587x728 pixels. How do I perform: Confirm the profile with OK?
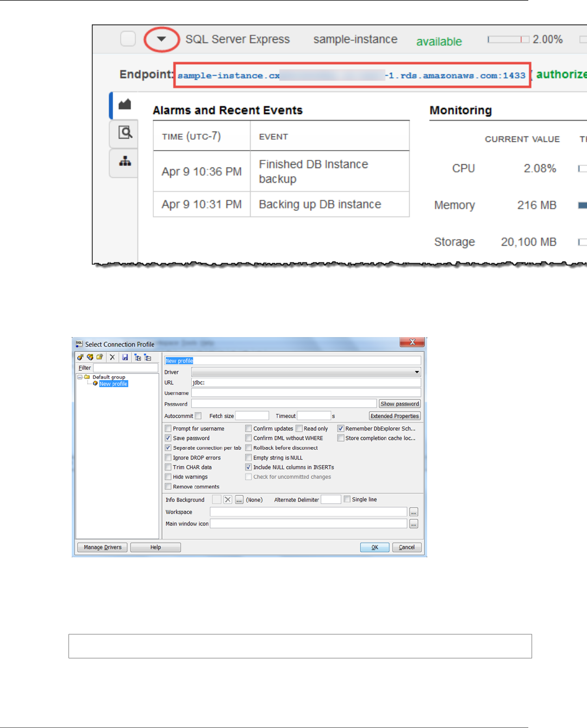pyautogui.click(x=374, y=547)
